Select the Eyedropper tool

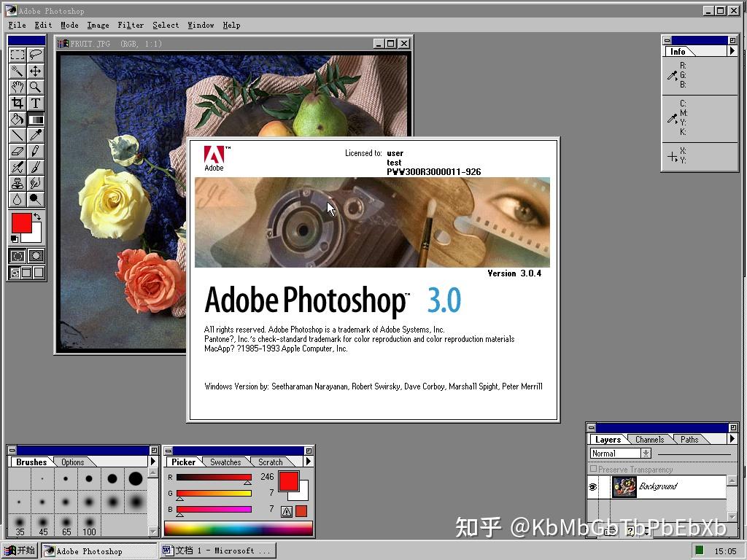tap(36, 135)
